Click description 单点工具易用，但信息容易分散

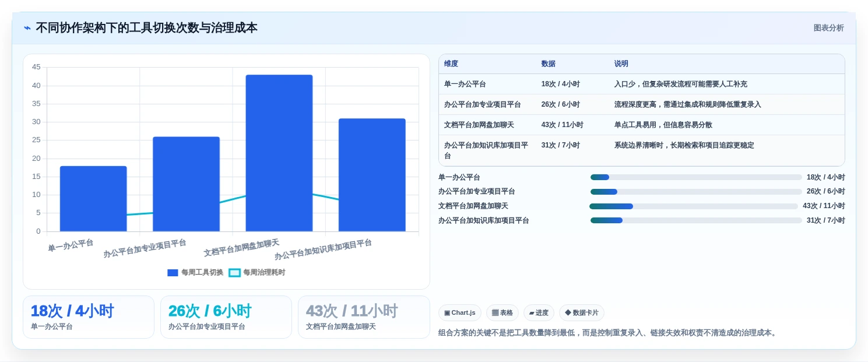663,125
